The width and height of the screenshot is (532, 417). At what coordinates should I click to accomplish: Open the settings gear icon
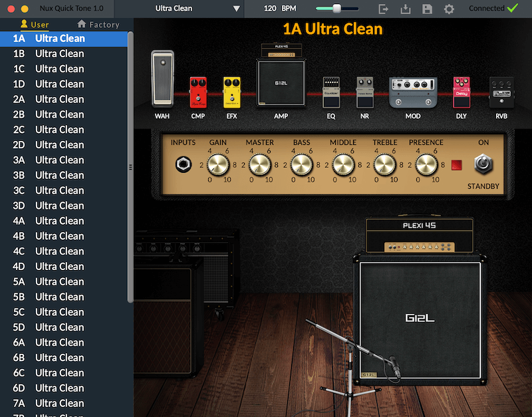pyautogui.click(x=449, y=9)
